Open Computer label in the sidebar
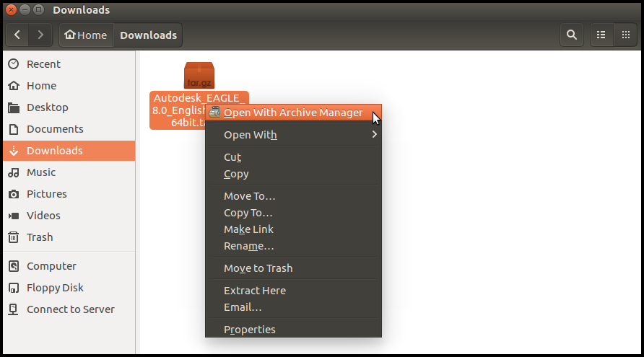Screen dimensions: 644x357 click(x=52, y=266)
